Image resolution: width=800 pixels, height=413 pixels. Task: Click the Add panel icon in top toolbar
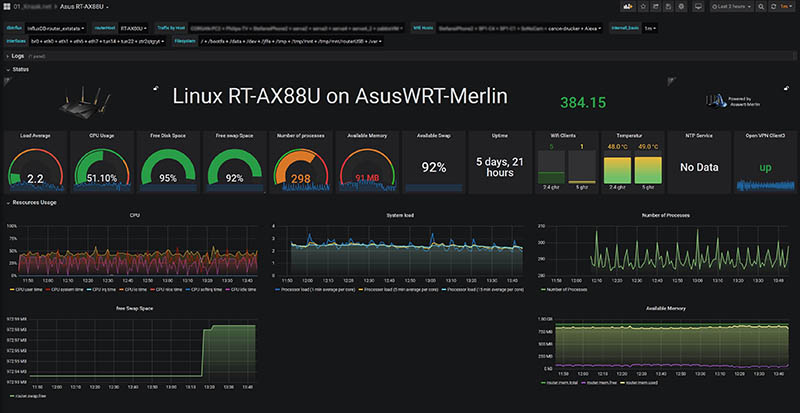628,6
